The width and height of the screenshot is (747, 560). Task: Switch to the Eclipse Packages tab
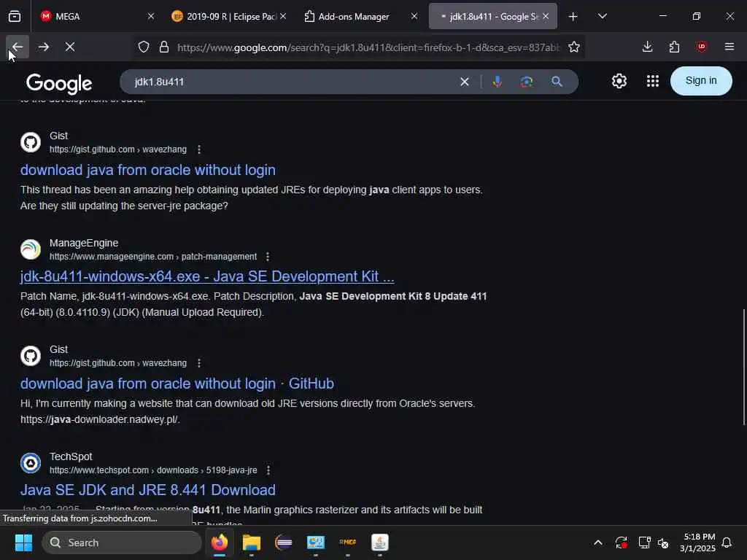(230, 17)
